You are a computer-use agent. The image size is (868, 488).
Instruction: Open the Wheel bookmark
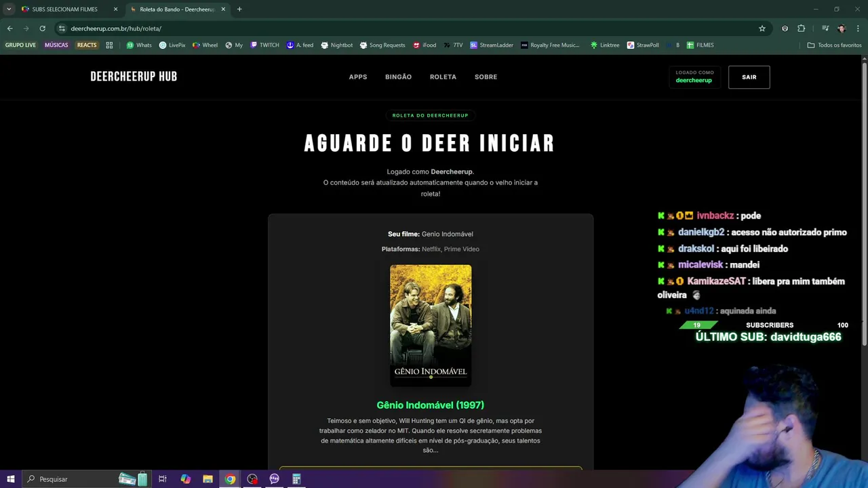pos(205,45)
